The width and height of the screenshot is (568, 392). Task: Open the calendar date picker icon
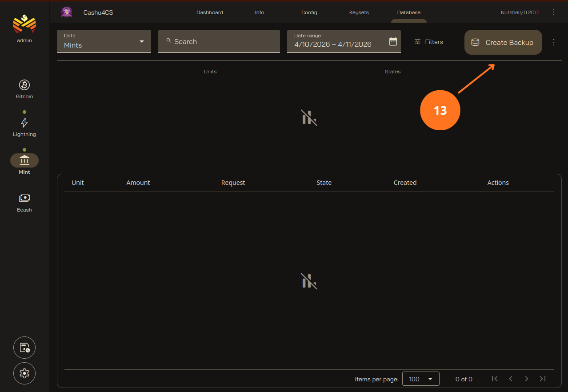pyautogui.click(x=393, y=41)
